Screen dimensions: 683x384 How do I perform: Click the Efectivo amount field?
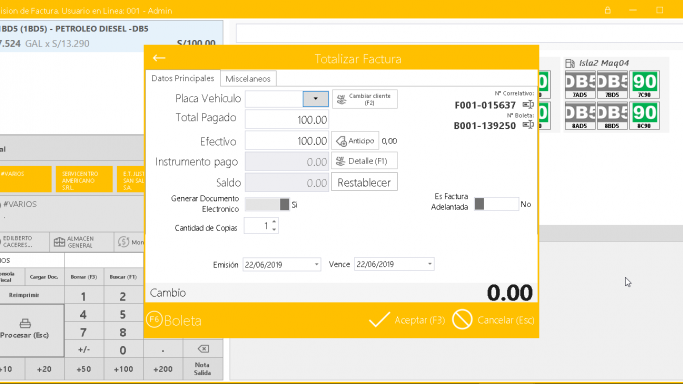coord(287,141)
